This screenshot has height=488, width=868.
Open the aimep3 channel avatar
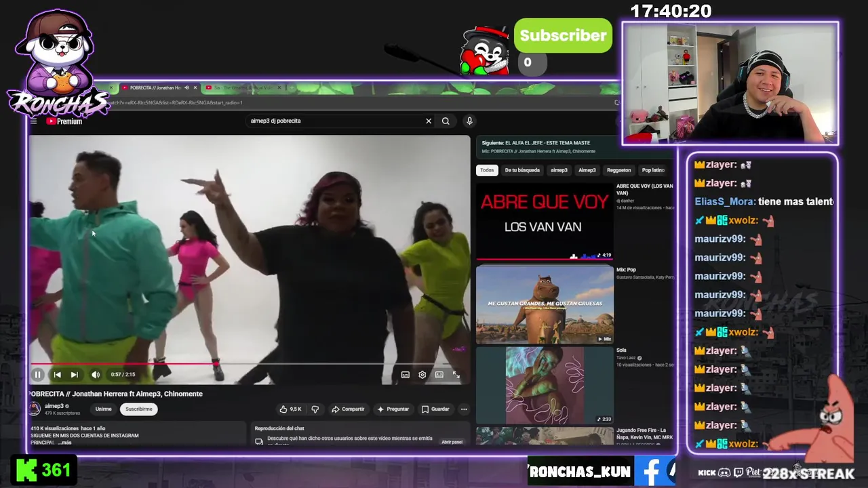point(35,408)
